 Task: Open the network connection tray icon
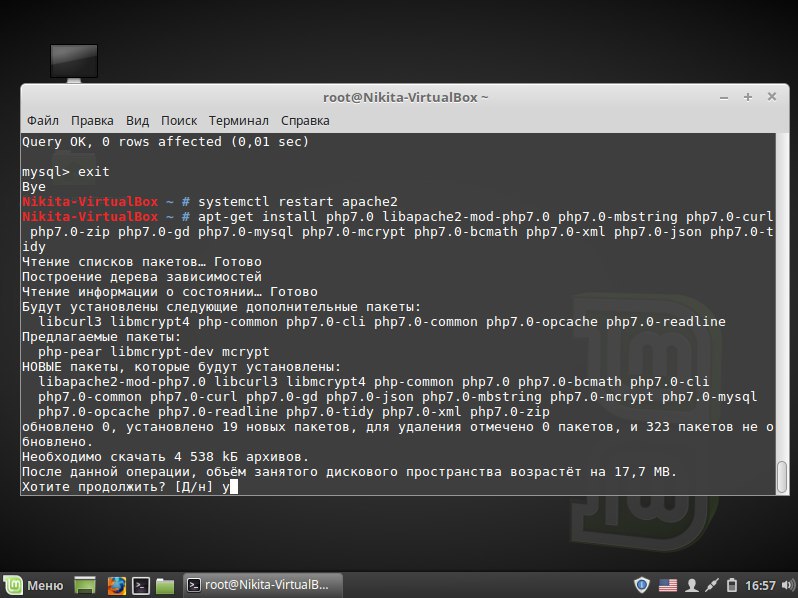pos(711,585)
